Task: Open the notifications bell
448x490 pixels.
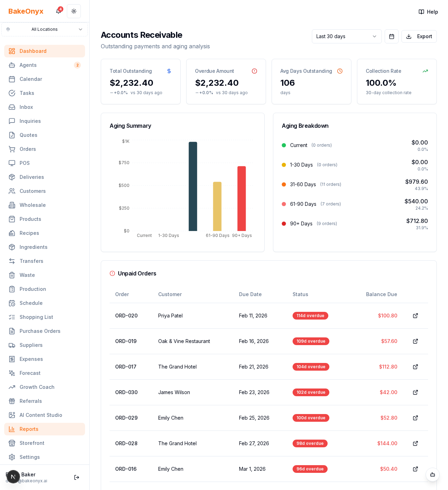Action: tap(58, 11)
